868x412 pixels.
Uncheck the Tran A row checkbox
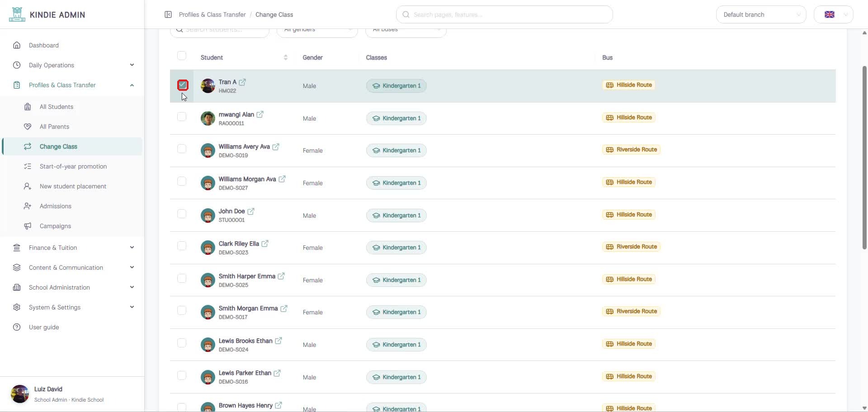183,85
